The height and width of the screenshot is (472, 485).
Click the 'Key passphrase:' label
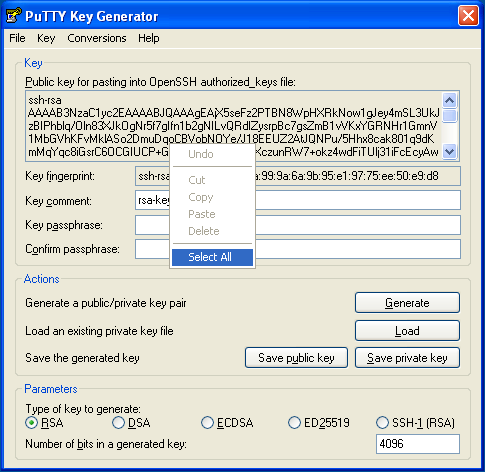[64, 225]
